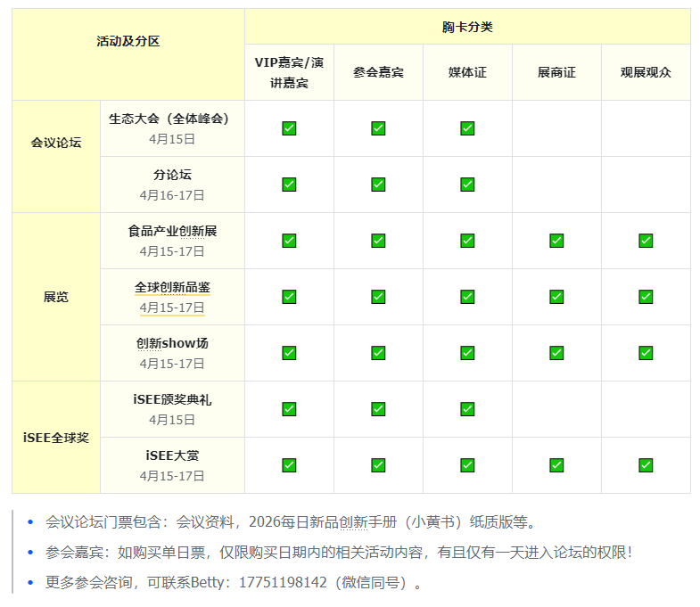Click the 创新show场 checkmark under 参会嘉宾 column
Viewport: 700px width, 607px height.
coord(378,353)
